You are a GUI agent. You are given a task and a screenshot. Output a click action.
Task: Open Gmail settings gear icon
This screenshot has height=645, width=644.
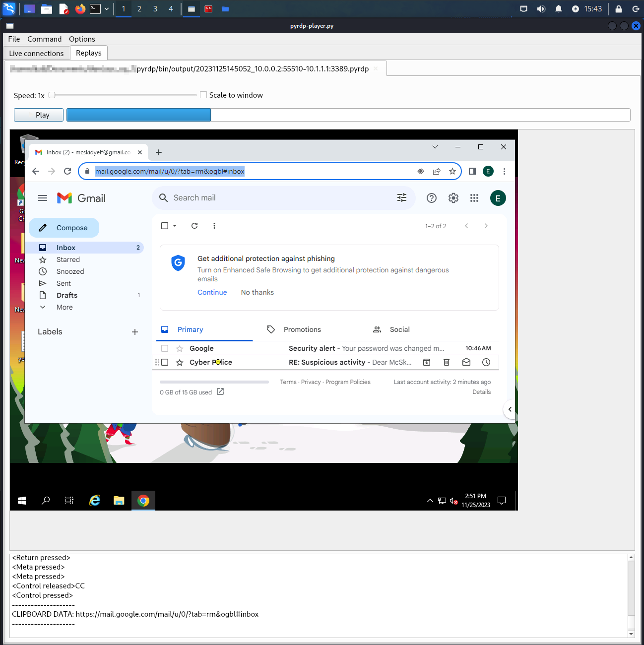(453, 198)
